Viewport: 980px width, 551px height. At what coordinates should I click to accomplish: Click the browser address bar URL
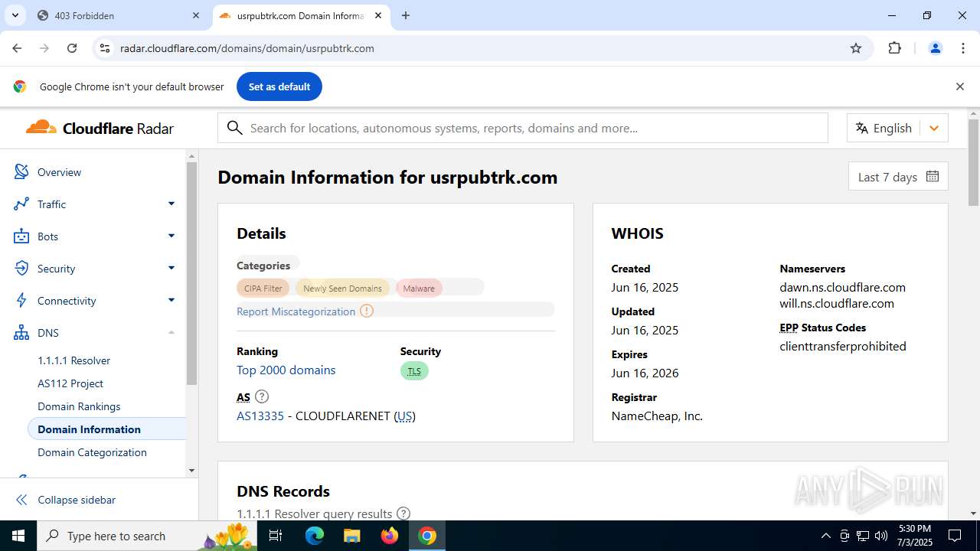click(x=247, y=48)
